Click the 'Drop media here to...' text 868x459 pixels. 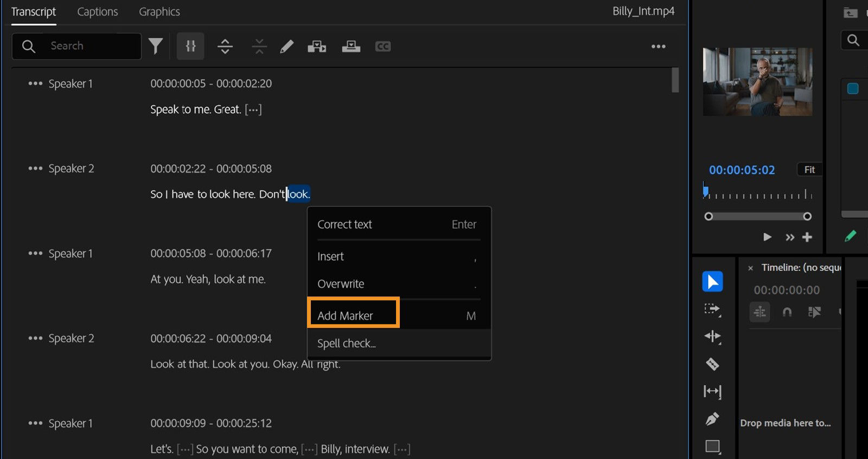(x=786, y=423)
